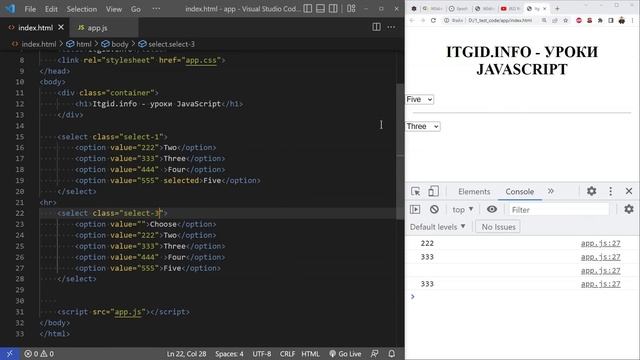Switch to the YouTube browser tab
The height and width of the screenshot is (360, 640).
[x=510, y=9]
